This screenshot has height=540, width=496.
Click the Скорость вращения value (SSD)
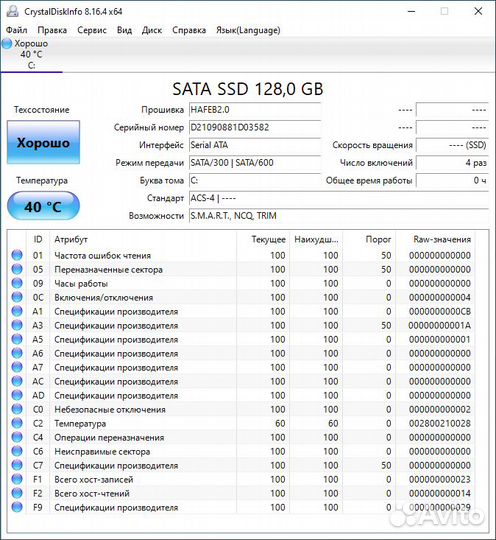click(x=452, y=145)
